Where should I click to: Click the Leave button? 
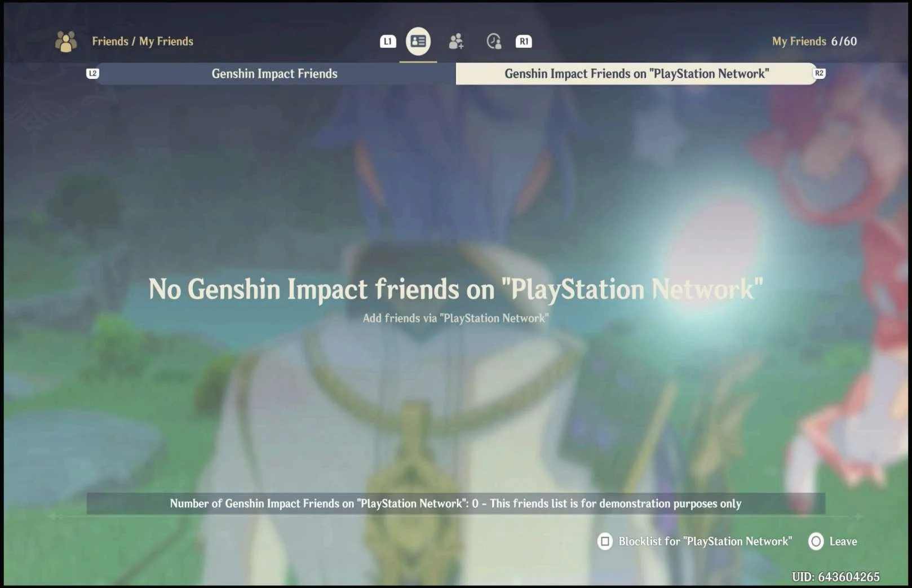[x=833, y=541]
